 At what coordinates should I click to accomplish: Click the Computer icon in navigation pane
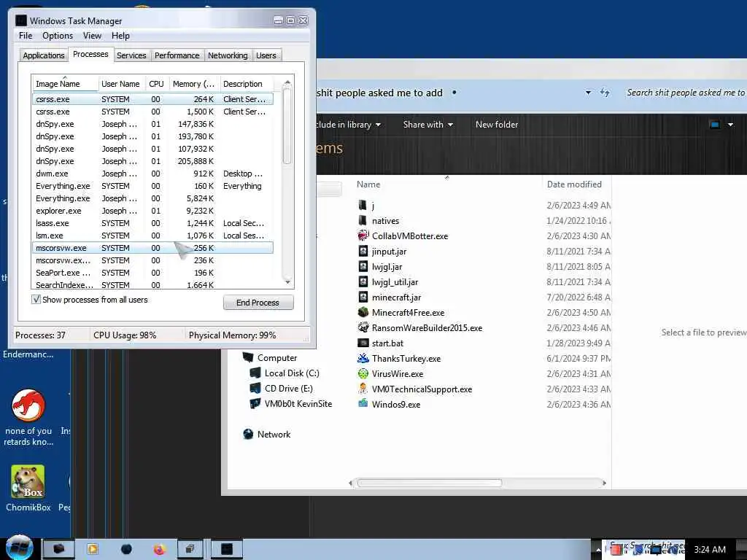click(x=248, y=357)
